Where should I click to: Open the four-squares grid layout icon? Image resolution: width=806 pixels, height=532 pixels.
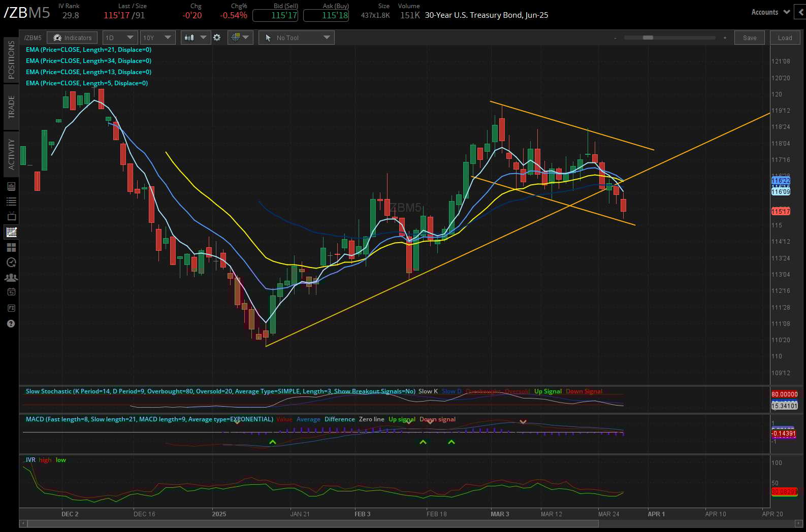coord(11,247)
